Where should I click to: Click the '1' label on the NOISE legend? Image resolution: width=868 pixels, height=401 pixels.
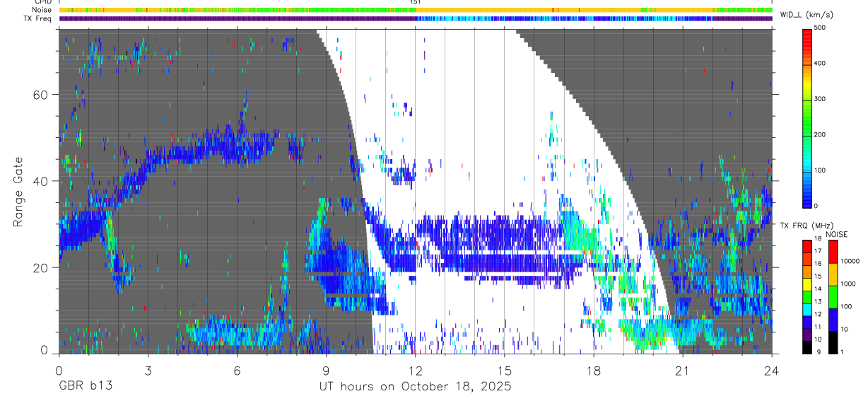tap(842, 351)
